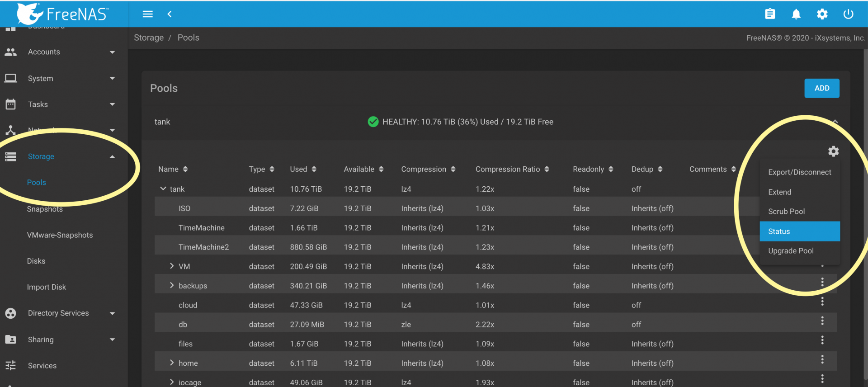Viewport: 868px width, 387px height.
Task: Click the Services sliders icon
Action: pyautogui.click(x=10, y=365)
